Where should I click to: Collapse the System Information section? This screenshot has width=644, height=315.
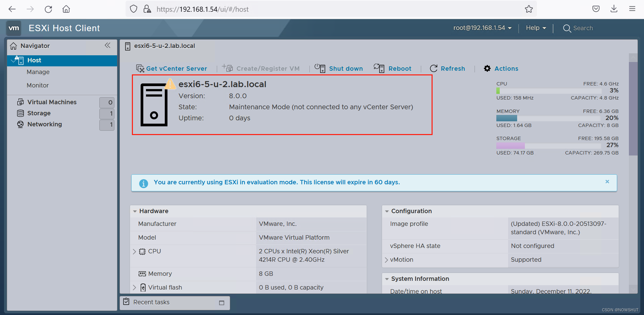[387, 279]
